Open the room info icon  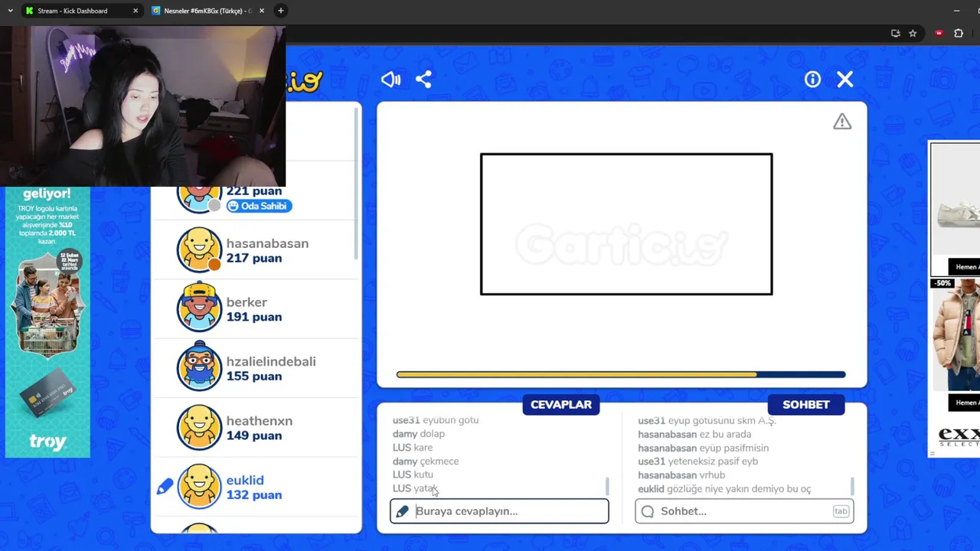[812, 80]
